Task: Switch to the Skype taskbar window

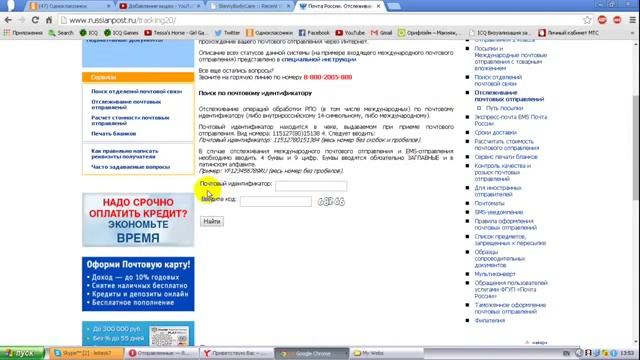Action: (x=86, y=353)
